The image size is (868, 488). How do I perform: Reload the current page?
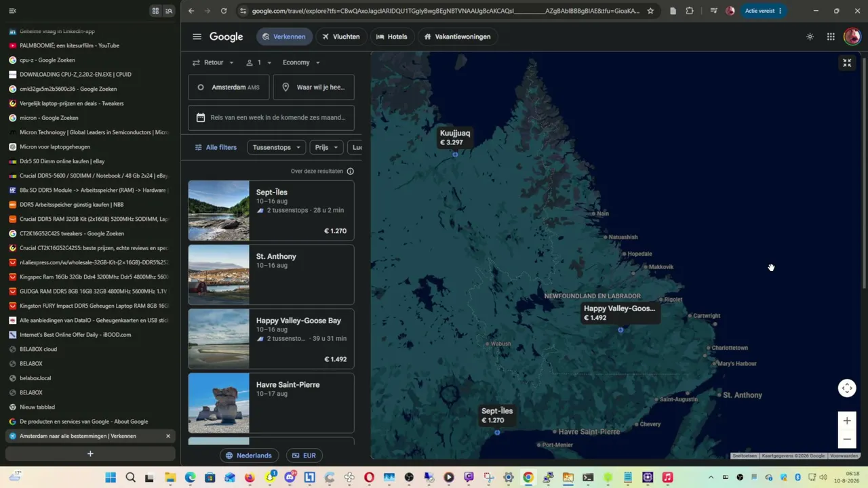tap(224, 11)
